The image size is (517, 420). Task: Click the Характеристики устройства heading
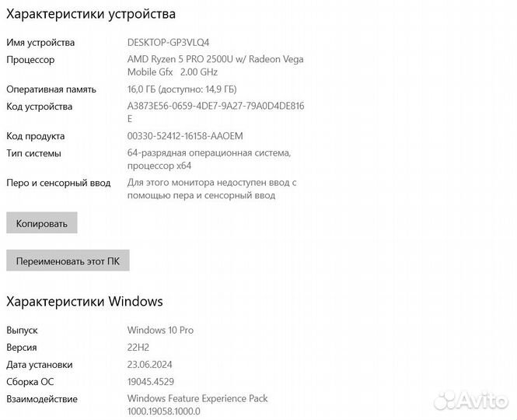(x=91, y=14)
